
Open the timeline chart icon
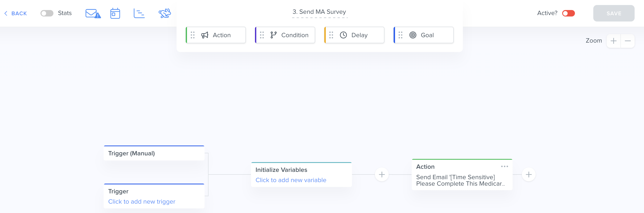(x=139, y=14)
